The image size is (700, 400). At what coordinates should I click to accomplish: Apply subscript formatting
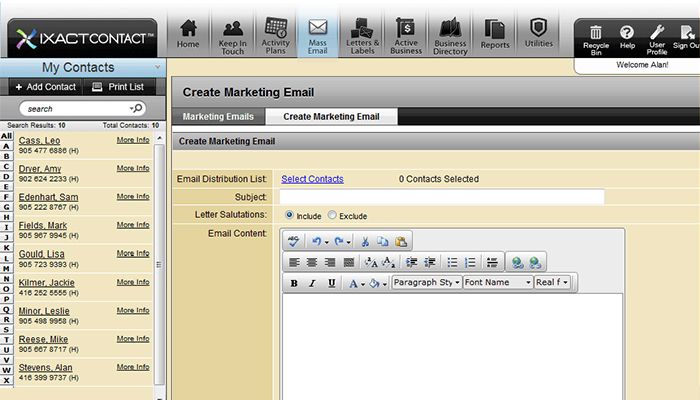388,262
